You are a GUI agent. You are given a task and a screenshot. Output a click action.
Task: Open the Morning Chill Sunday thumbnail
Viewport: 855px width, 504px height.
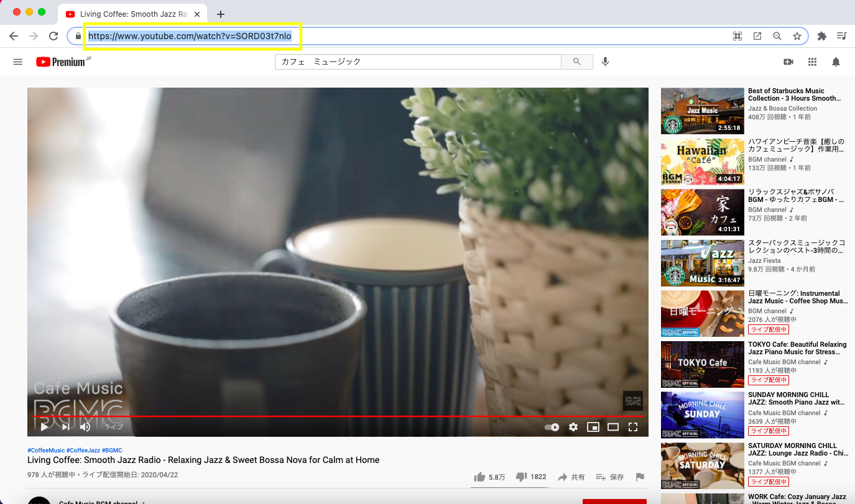tap(702, 415)
